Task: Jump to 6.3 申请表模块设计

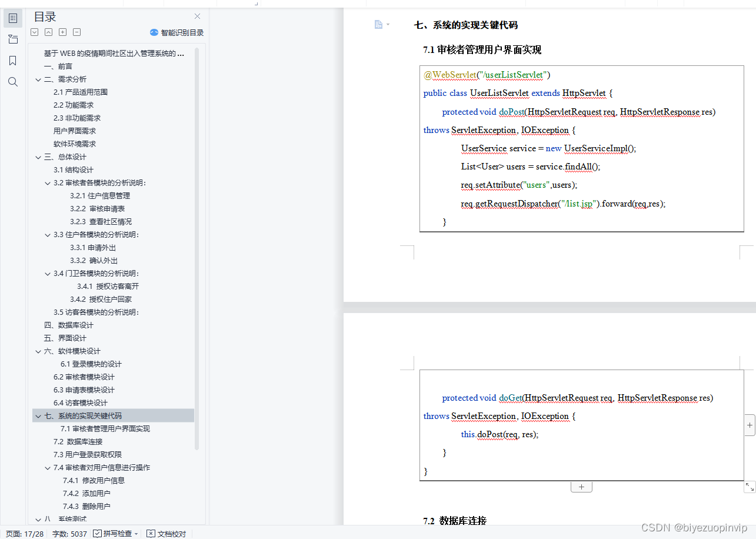Action: [x=84, y=390]
